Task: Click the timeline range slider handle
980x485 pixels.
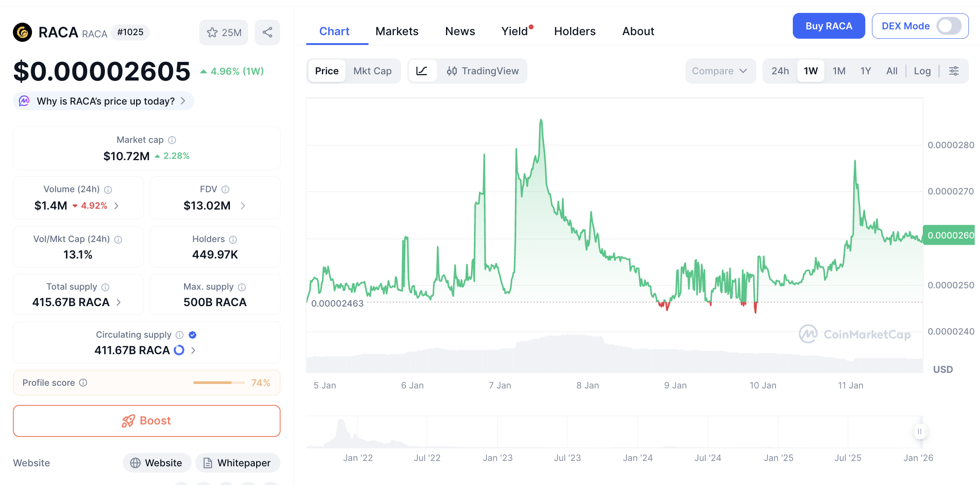Action: pos(919,431)
